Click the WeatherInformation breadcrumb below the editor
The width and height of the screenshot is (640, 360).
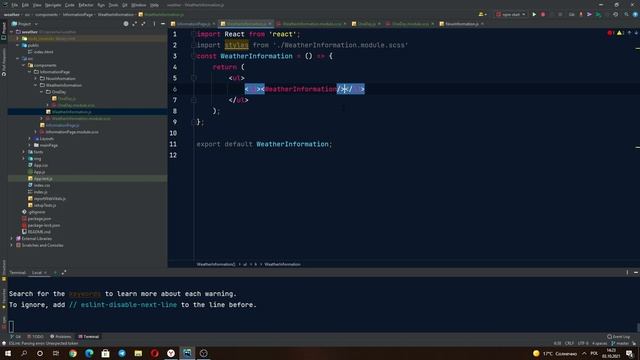(282, 264)
